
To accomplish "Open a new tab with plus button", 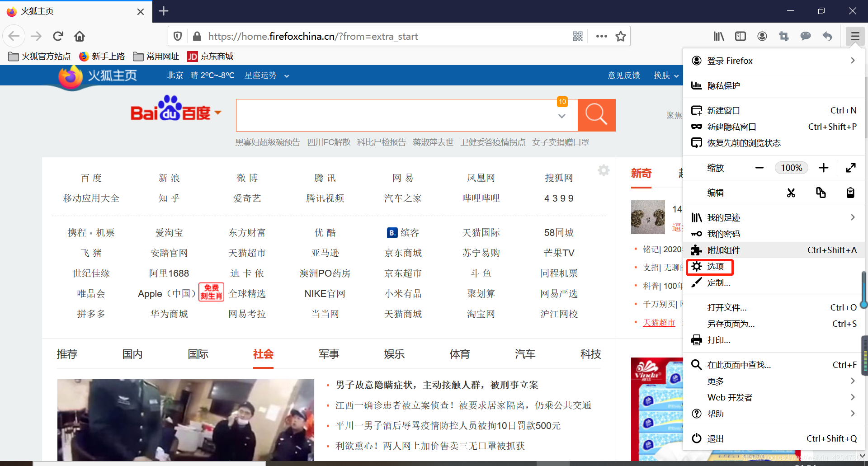I will point(164,11).
